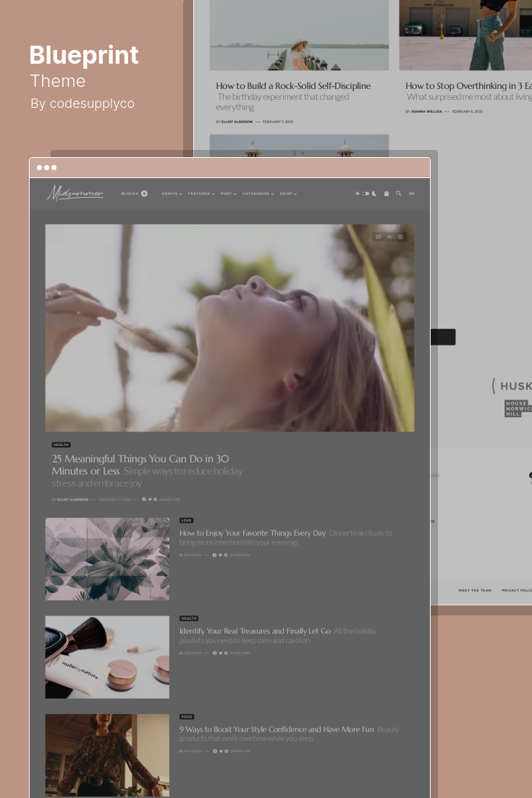Open the pier photo thumbnail in back window
The image size is (532, 798).
[299, 35]
